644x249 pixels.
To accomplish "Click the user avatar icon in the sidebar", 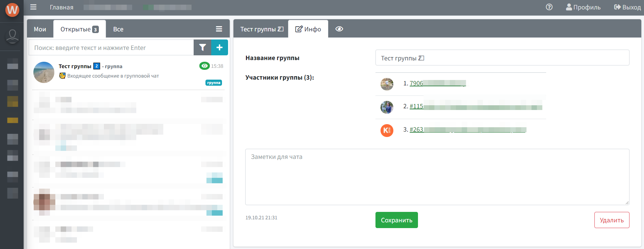I will click(x=12, y=36).
